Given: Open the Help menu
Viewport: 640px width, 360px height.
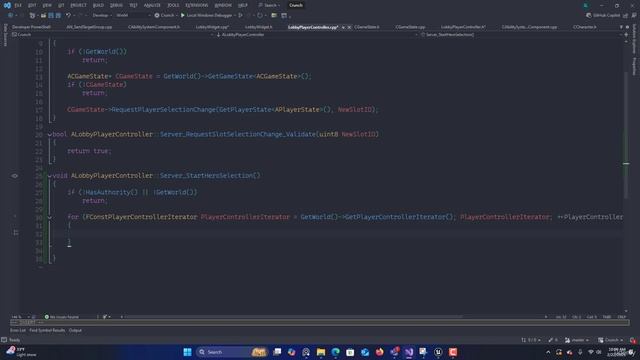Looking at the screenshot, I should pos(242,5).
